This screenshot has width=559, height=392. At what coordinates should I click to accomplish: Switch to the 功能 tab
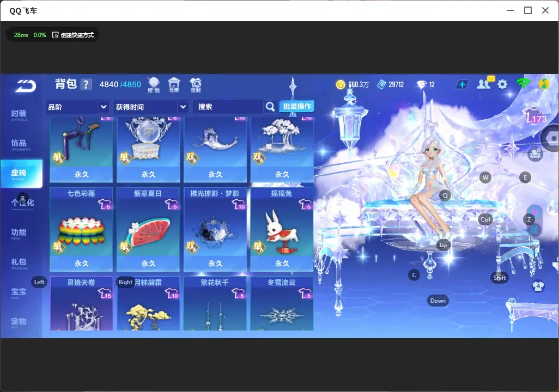click(19, 234)
